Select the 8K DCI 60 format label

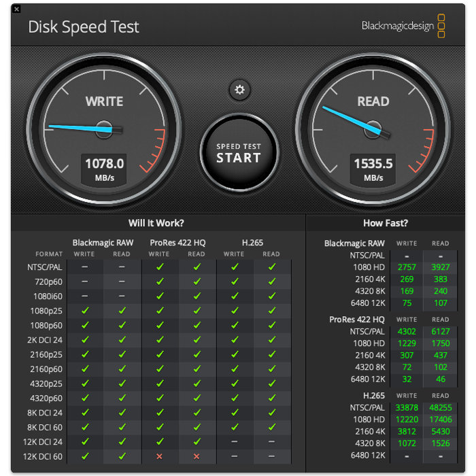click(45, 428)
